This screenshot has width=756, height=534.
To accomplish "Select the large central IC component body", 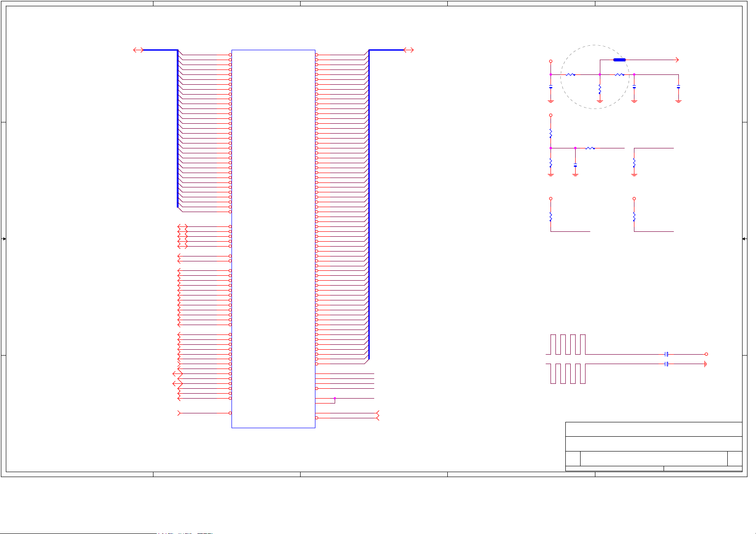I will pyautogui.click(x=273, y=239).
